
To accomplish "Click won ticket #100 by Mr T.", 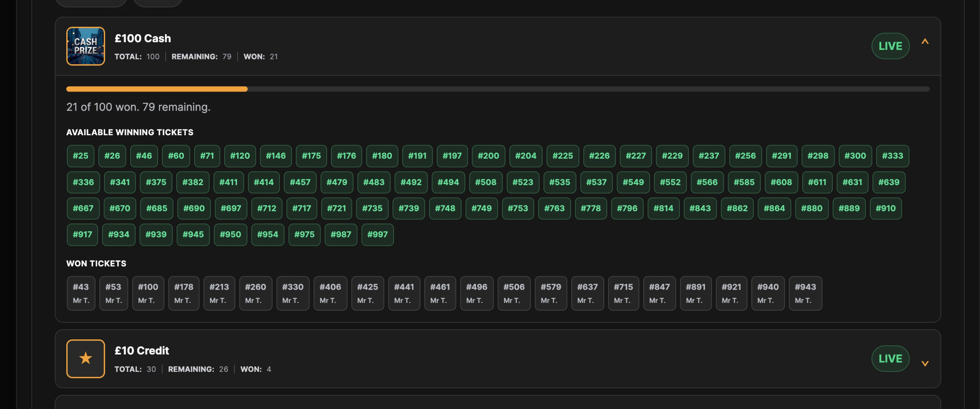I will (148, 293).
